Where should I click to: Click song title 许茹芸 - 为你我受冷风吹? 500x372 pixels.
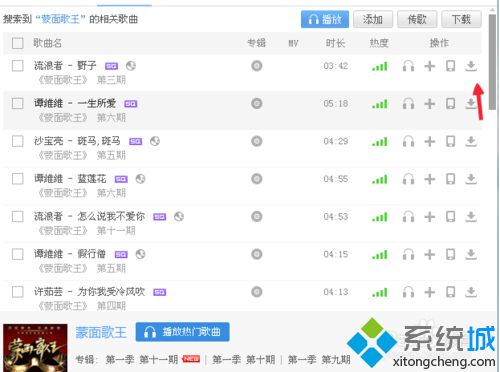(x=89, y=292)
